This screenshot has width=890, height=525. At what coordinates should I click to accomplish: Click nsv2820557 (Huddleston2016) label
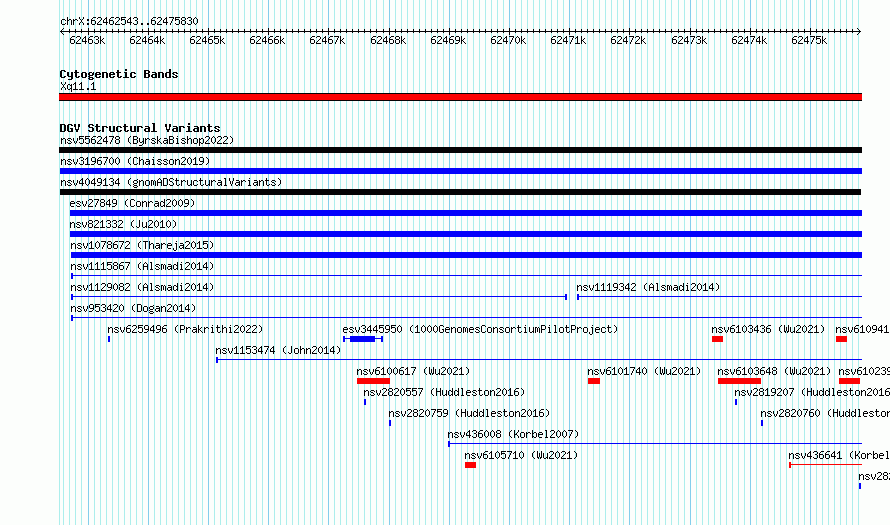point(444,392)
